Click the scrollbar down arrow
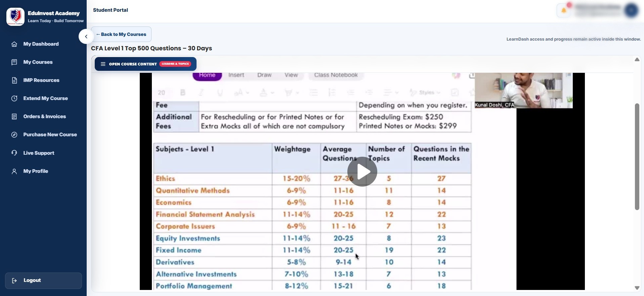Screen dimensions: 644x296 click(x=637, y=288)
